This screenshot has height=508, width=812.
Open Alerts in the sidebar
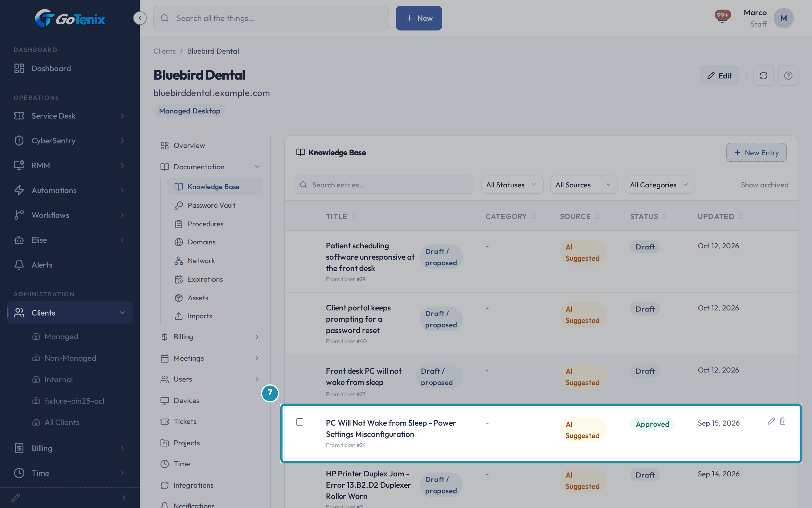(70, 265)
